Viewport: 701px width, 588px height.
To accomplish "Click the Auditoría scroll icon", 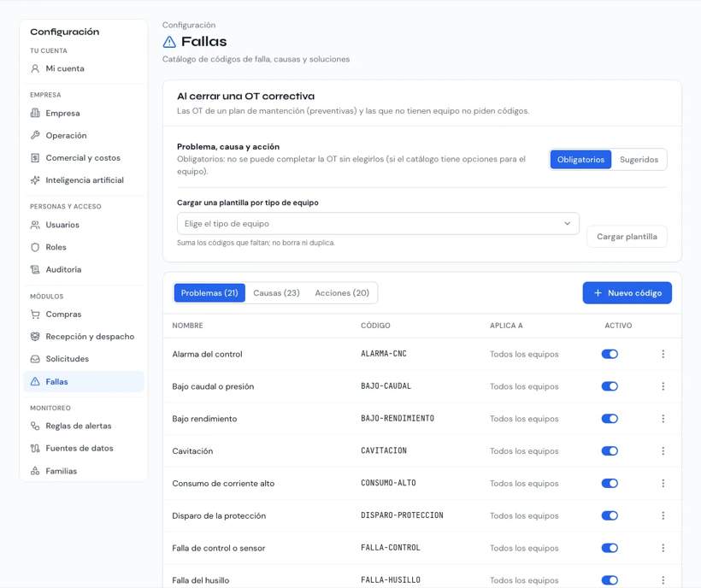I will point(35,269).
